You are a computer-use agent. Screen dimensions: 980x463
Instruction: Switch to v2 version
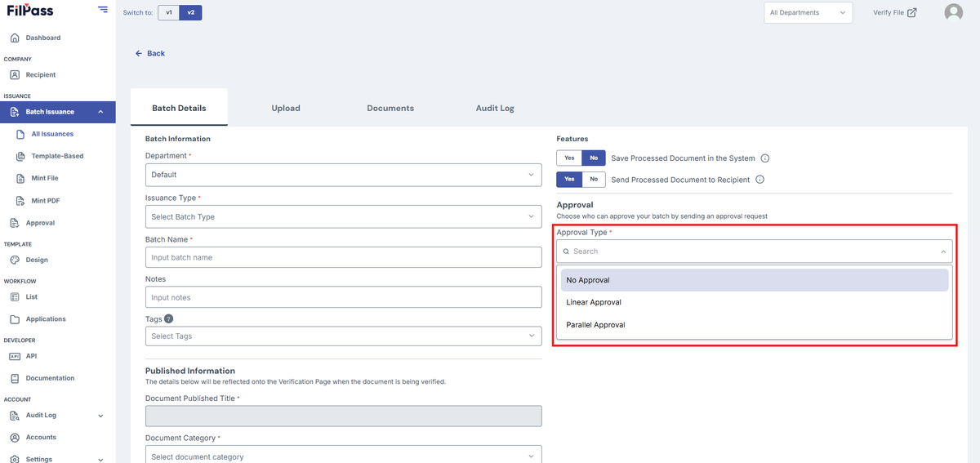(x=190, y=13)
